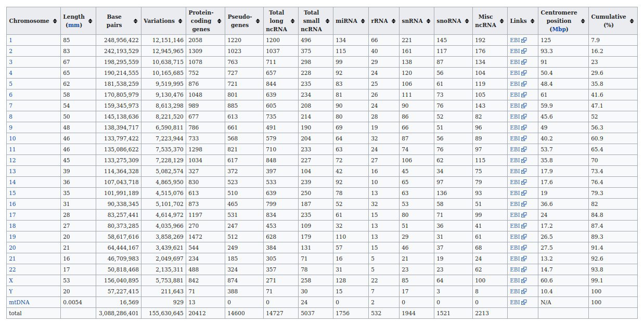Select total protein-coding genes 20412
This screenshot has height=323, width=644.
point(196,313)
